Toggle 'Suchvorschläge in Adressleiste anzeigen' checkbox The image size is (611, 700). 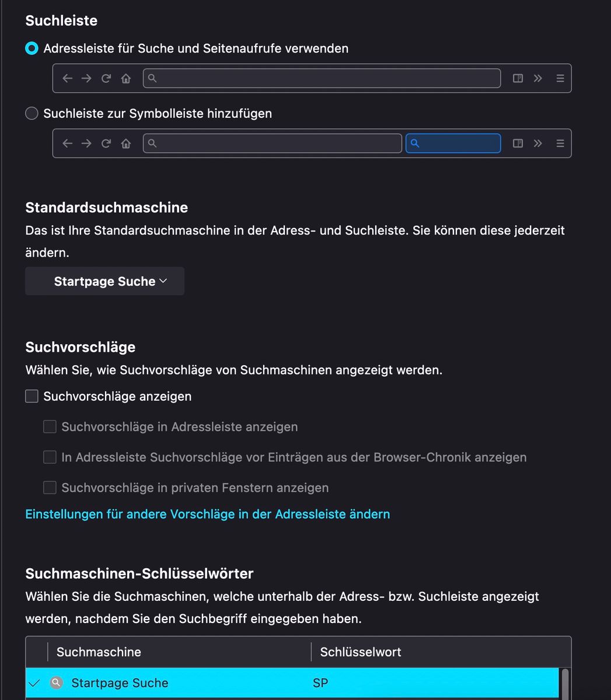point(50,427)
